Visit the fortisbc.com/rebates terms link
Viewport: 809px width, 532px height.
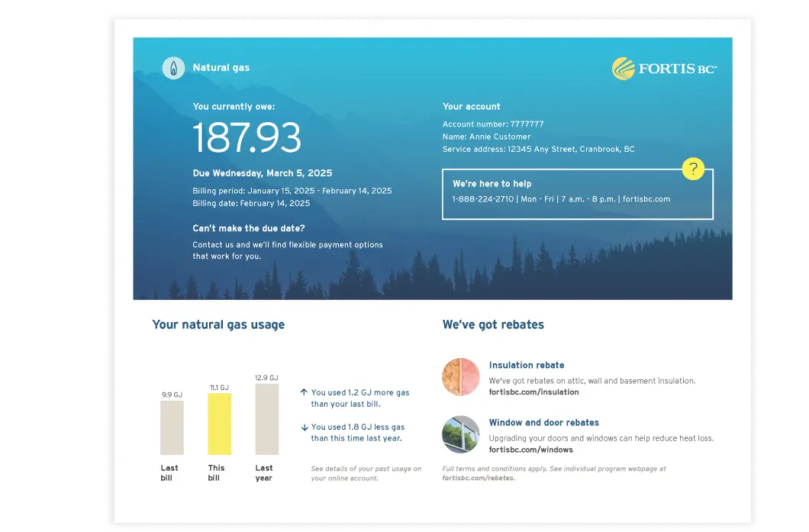click(478, 479)
